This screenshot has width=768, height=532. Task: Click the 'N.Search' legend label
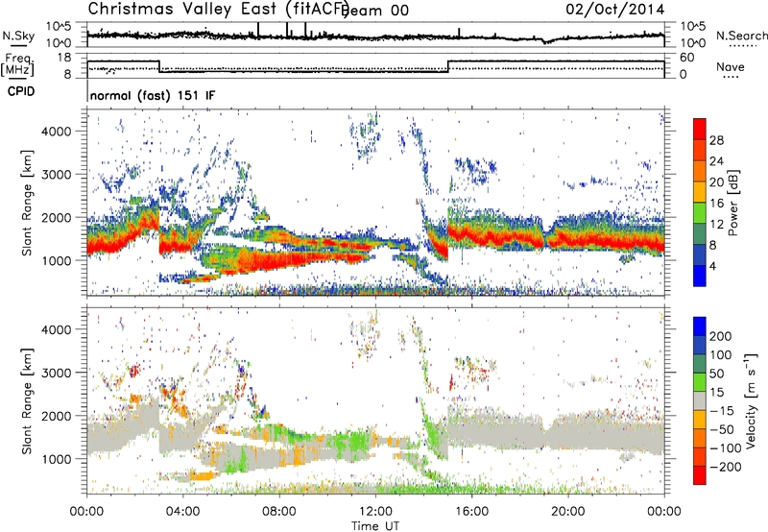[x=741, y=36]
